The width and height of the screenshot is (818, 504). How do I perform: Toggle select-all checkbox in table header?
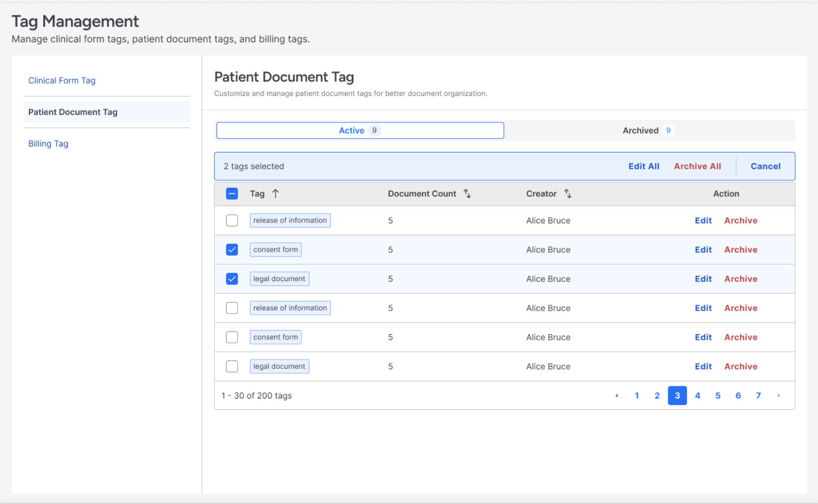232,194
